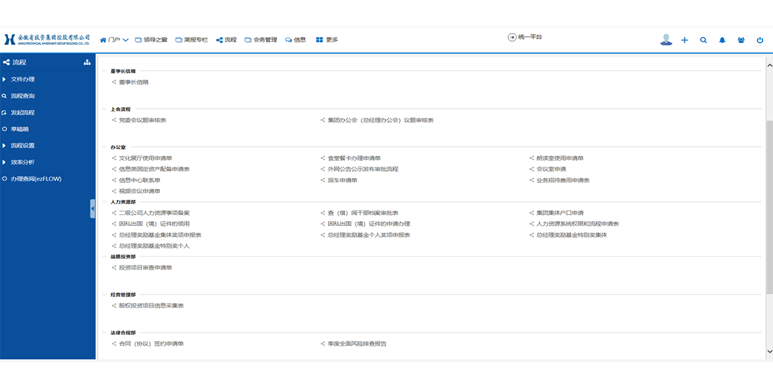Open notifications bell icon

click(722, 40)
